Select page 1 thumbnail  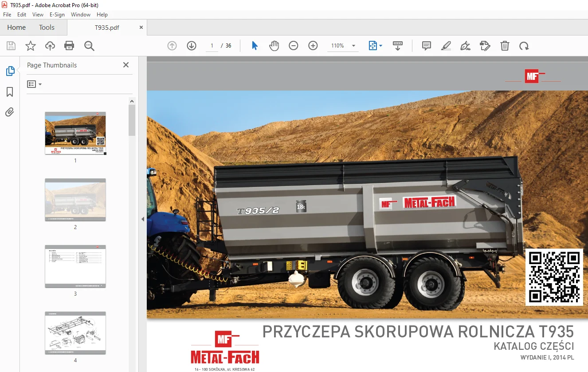click(75, 133)
